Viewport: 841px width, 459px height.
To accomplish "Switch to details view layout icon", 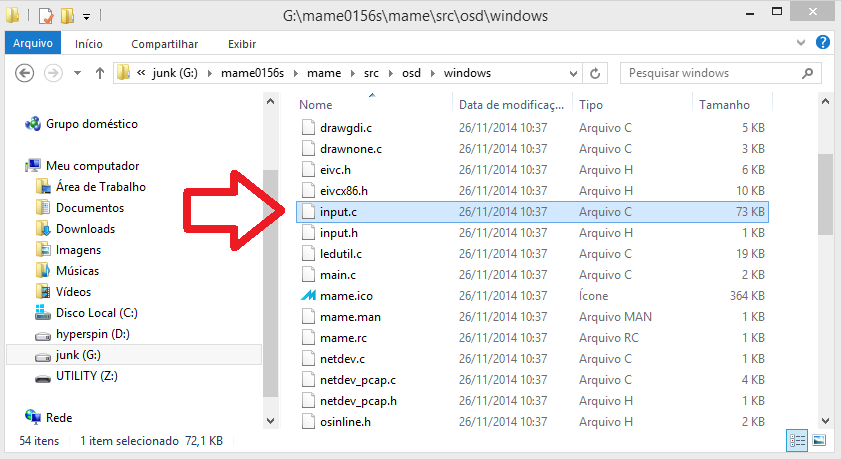I will tap(797, 440).
